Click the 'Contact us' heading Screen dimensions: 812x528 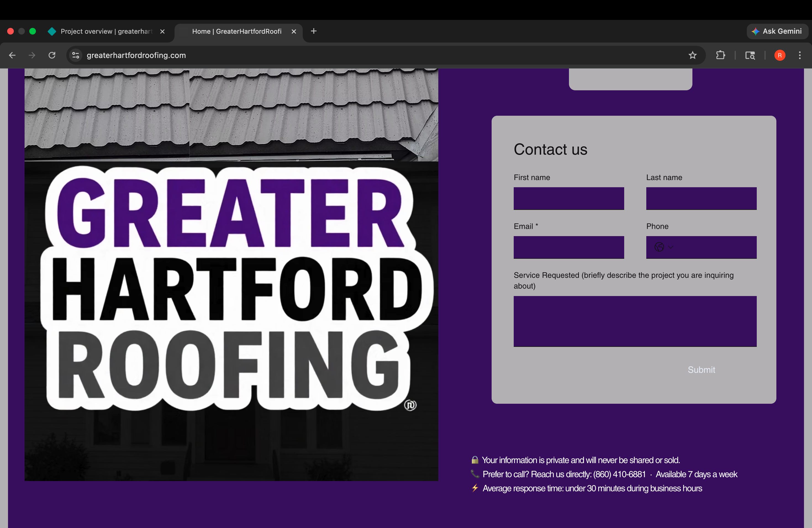[550, 149]
